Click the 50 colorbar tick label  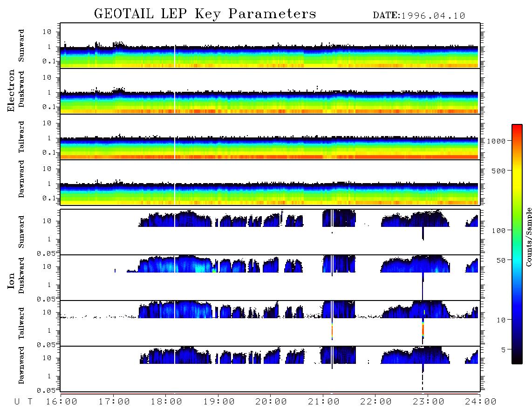pyautogui.click(x=501, y=260)
